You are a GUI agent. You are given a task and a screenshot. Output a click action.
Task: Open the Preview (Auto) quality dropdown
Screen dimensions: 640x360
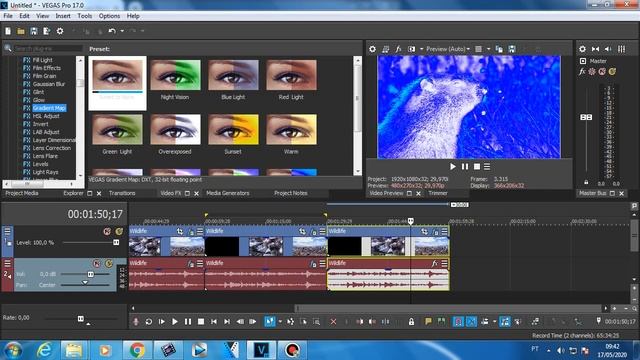pyautogui.click(x=448, y=49)
